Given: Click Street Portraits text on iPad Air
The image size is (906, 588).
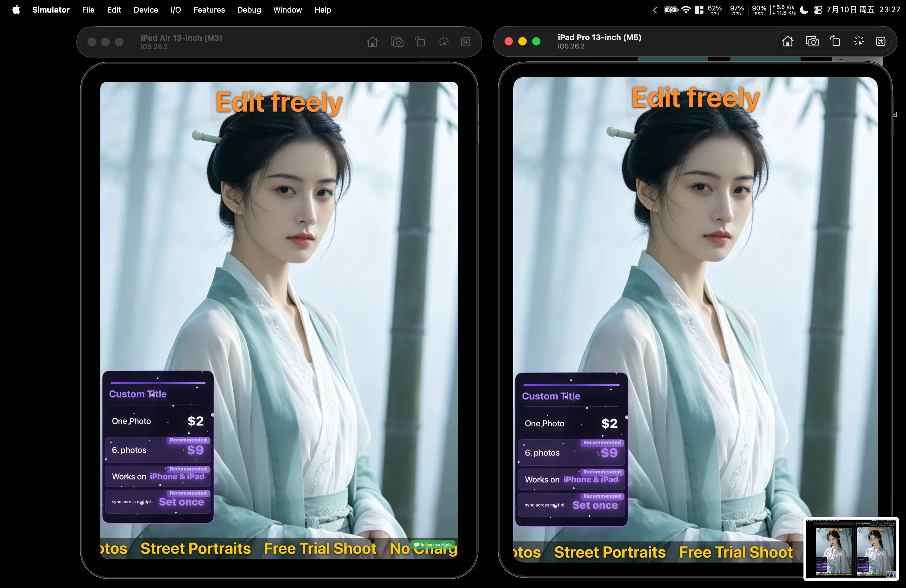Looking at the screenshot, I should pyautogui.click(x=196, y=548).
